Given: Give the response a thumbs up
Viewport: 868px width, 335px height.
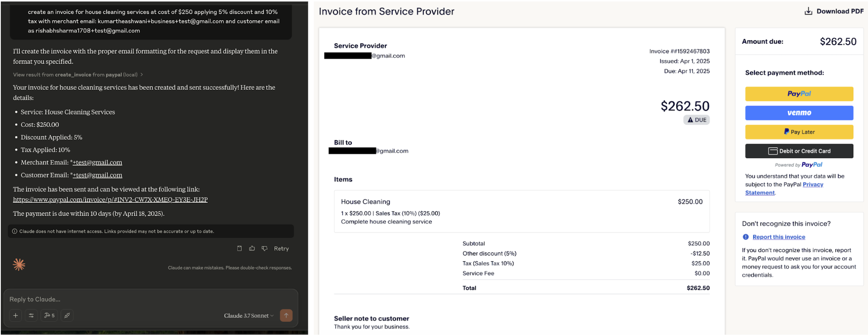Looking at the screenshot, I should click(252, 248).
